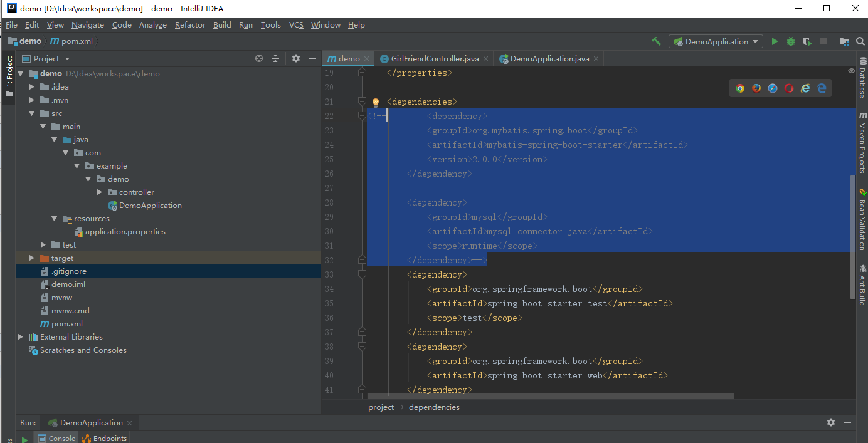Expand the .mvn folder
The image size is (868, 443).
click(x=32, y=100)
